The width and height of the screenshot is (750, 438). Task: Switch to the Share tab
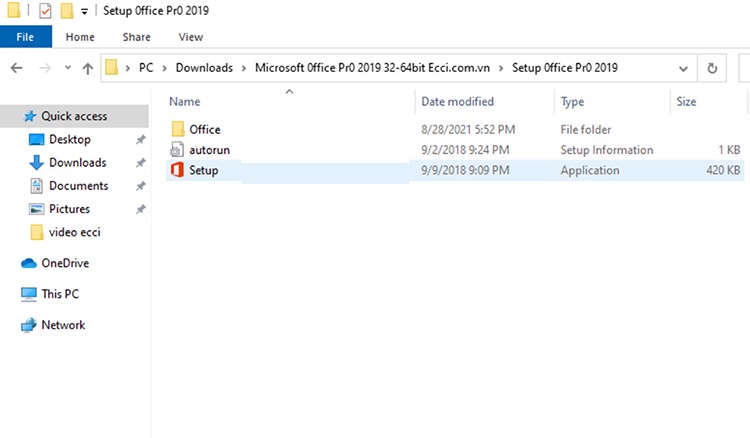click(x=136, y=37)
